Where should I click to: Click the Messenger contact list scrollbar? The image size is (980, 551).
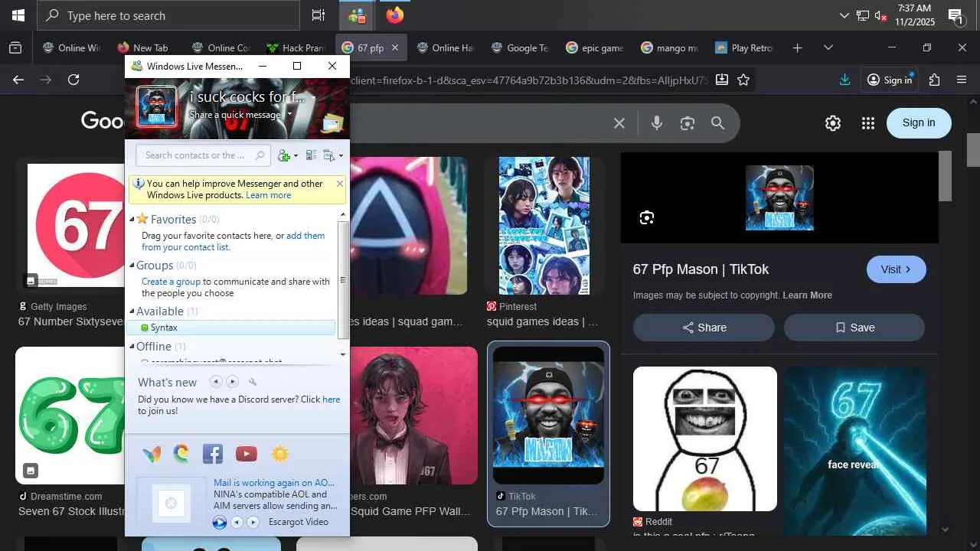(343, 280)
